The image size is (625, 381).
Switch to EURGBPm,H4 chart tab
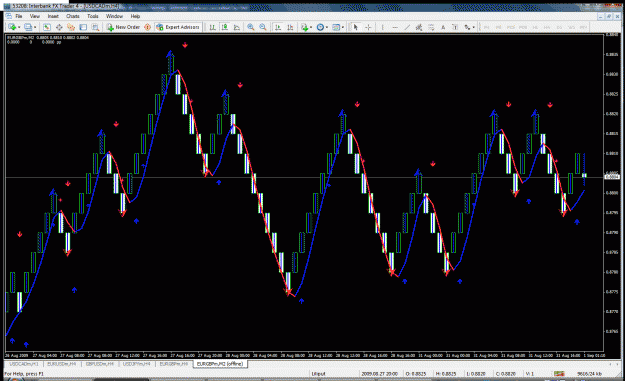coord(174,364)
